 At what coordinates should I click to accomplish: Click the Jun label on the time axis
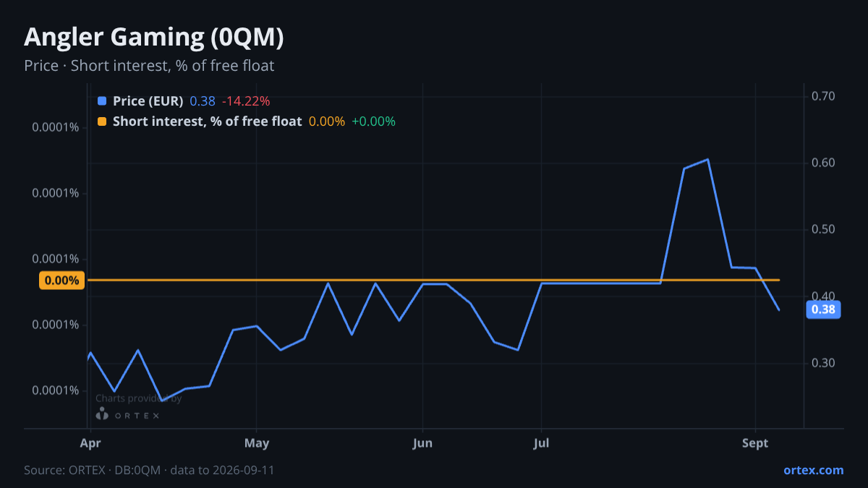[x=422, y=443]
